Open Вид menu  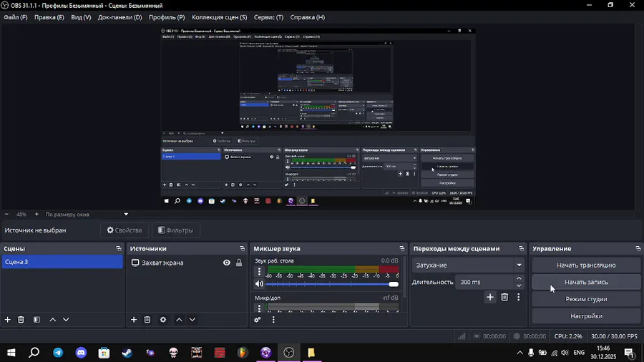pyautogui.click(x=81, y=17)
